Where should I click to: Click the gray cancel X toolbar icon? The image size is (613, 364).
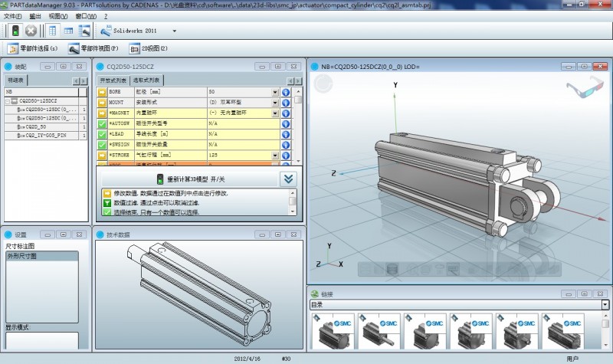31,31
